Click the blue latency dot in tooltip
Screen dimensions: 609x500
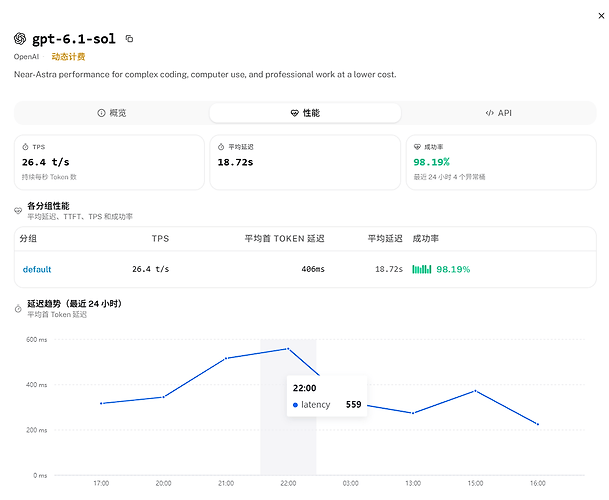295,405
